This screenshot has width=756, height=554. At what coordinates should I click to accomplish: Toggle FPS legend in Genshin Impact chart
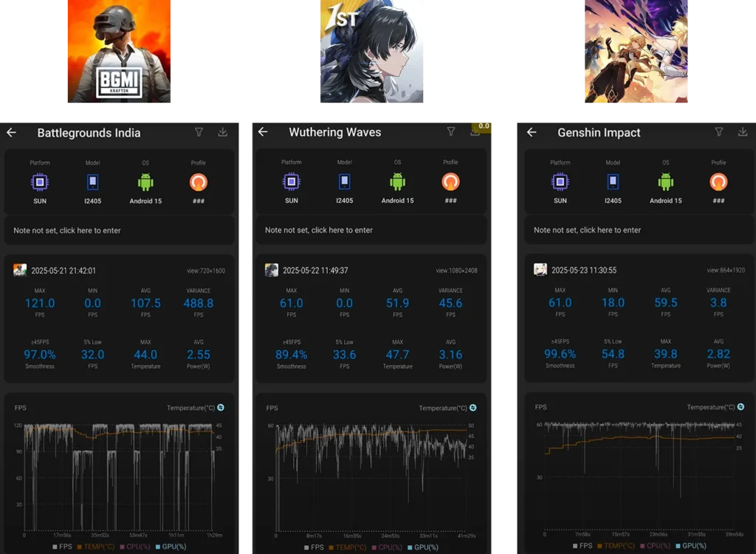pyautogui.click(x=583, y=546)
